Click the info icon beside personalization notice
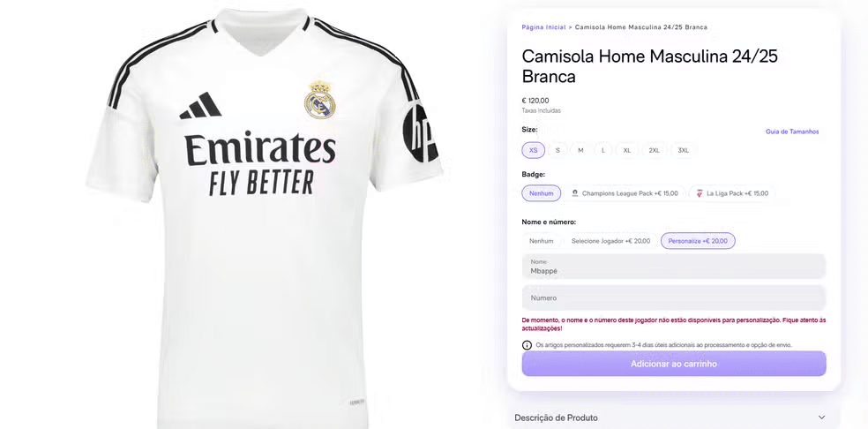 [527, 345]
